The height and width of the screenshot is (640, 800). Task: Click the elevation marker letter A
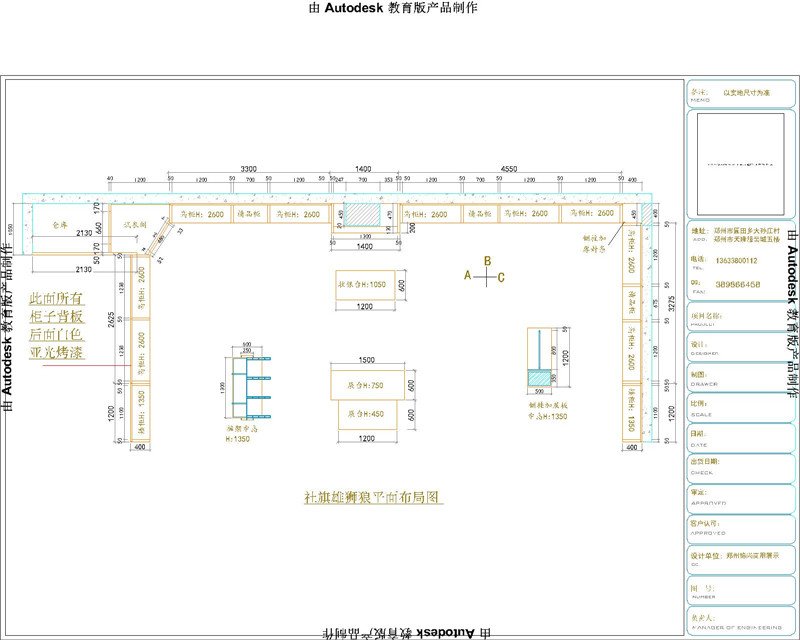click(x=467, y=276)
